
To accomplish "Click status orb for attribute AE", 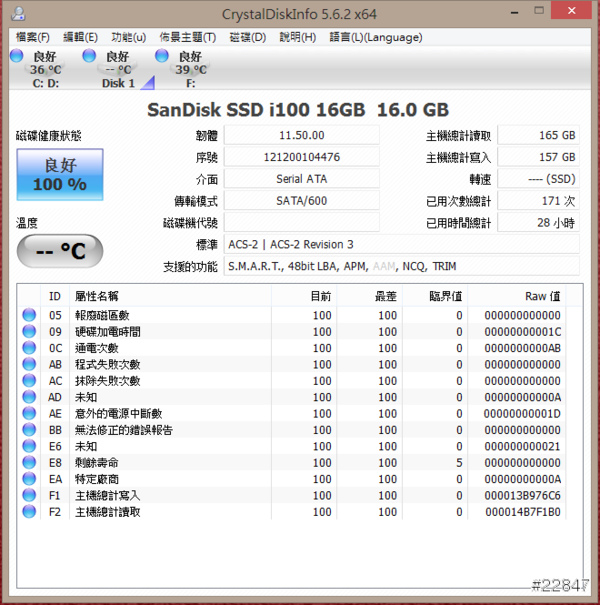I will (29, 414).
